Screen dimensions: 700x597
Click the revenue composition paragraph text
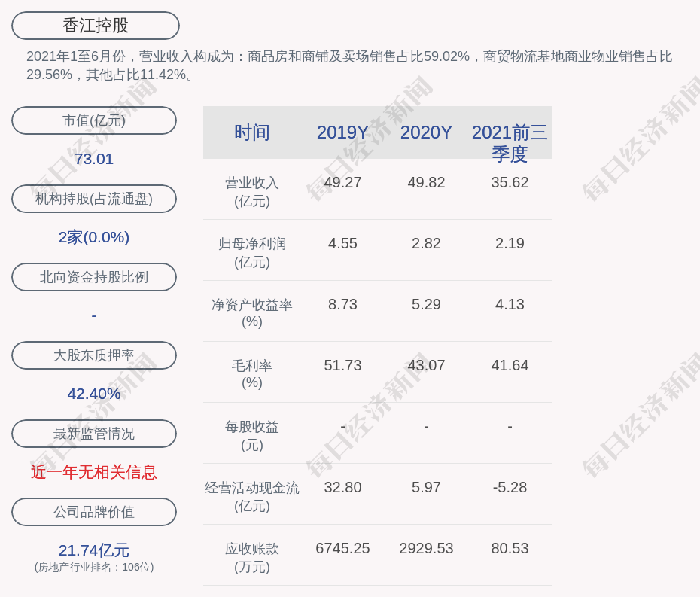[x=349, y=65]
